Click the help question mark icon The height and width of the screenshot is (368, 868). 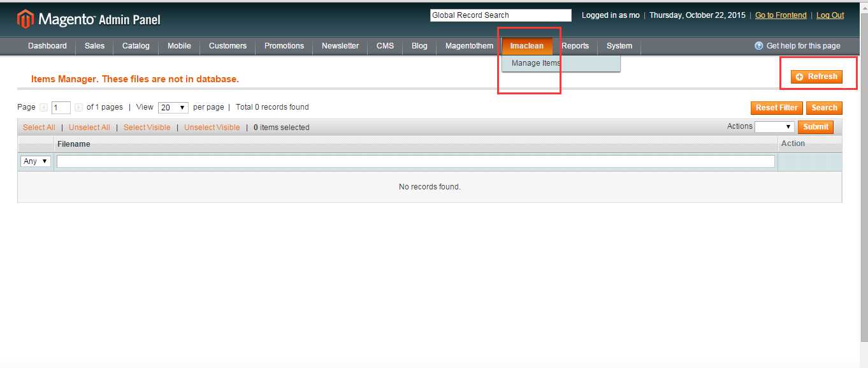758,46
